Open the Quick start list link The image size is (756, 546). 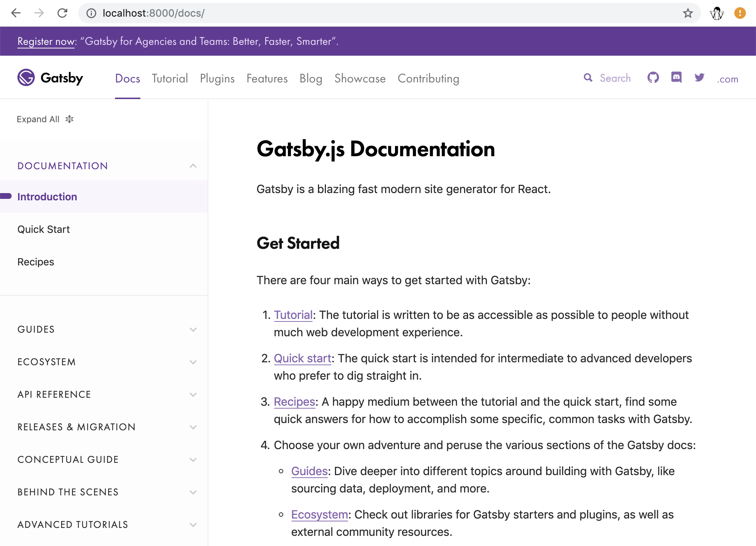[302, 358]
